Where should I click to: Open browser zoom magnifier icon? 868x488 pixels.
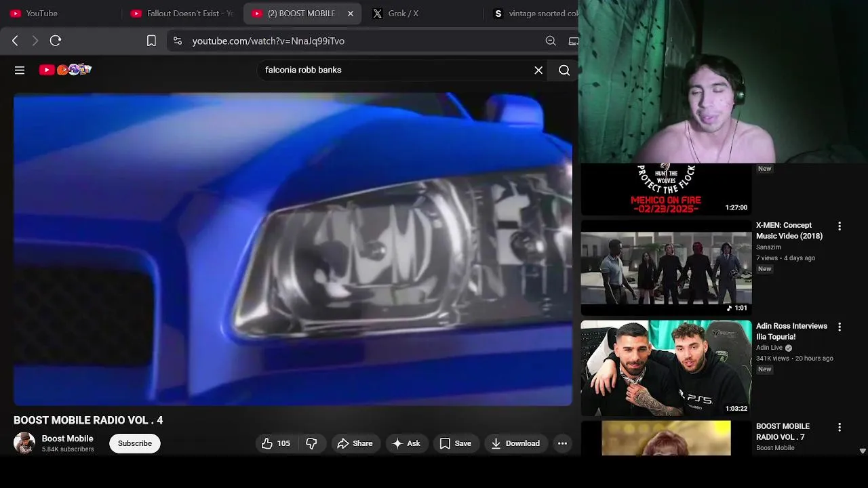[x=551, y=41]
